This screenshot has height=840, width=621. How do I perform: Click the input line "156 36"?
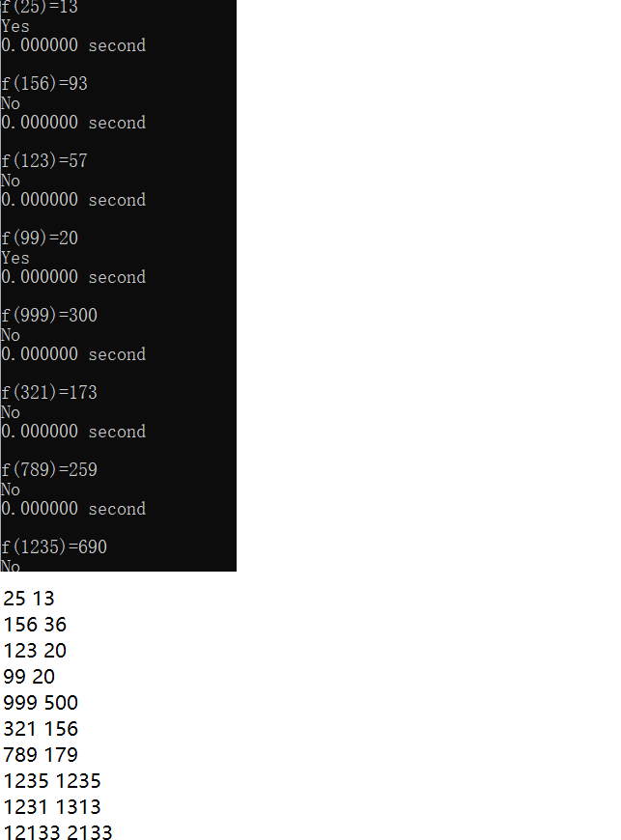35,625
